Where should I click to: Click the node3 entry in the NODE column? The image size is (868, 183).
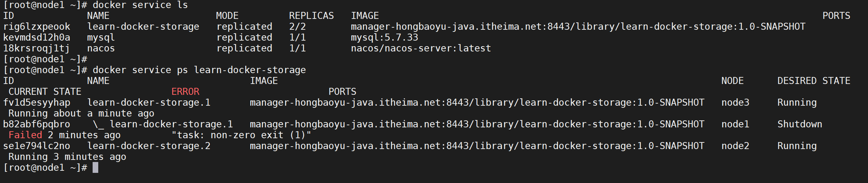[735, 103]
